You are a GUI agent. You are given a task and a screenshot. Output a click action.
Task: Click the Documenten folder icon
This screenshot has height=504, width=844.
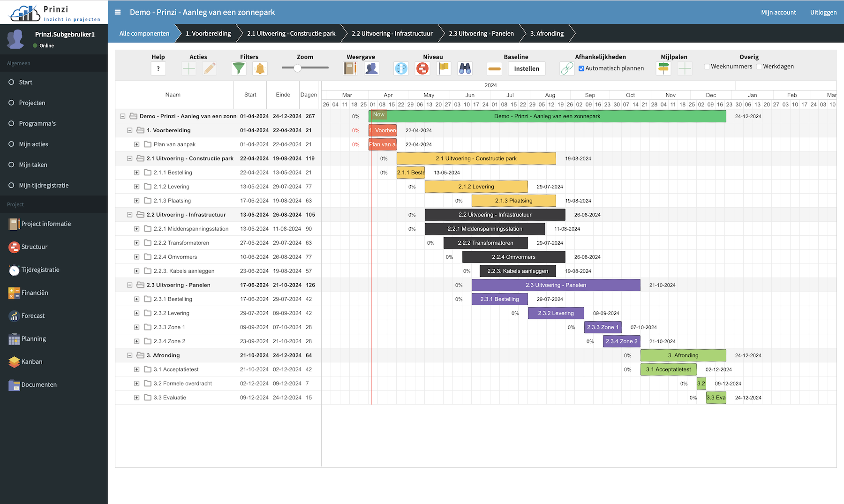pyautogui.click(x=14, y=385)
